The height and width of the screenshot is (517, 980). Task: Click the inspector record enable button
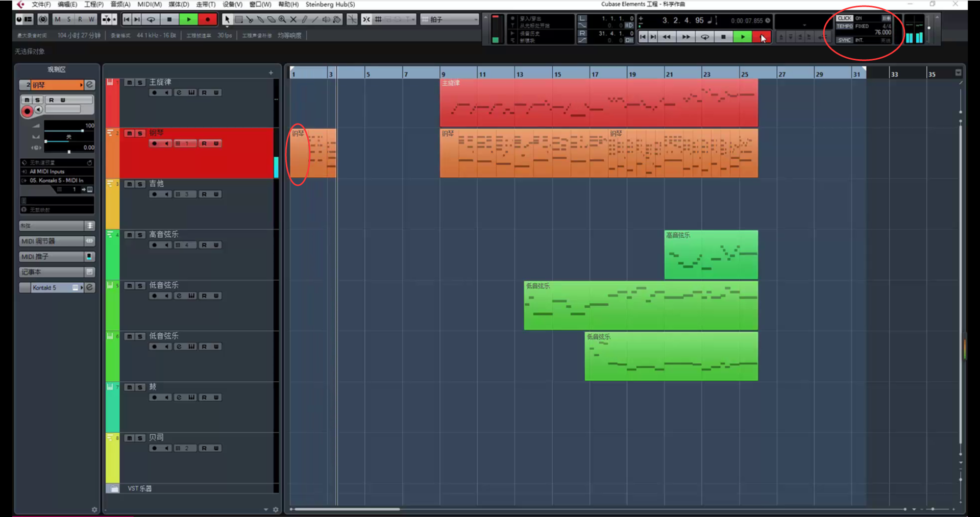click(28, 111)
